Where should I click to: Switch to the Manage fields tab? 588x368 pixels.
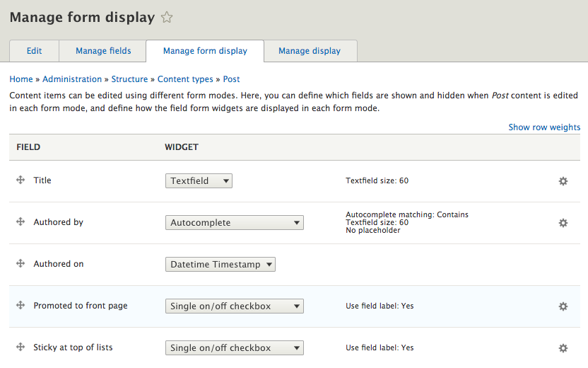click(103, 51)
